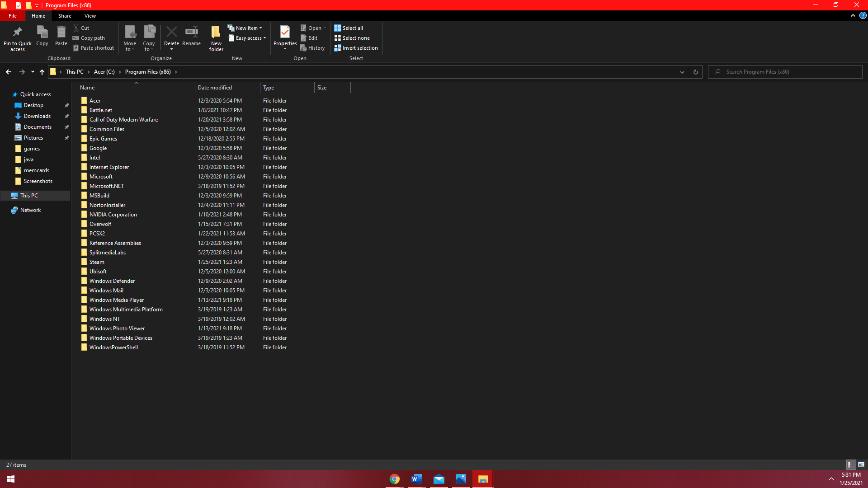The height and width of the screenshot is (488, 868).
Task: Create a New folder from ribbon
Action: point(216,38)
